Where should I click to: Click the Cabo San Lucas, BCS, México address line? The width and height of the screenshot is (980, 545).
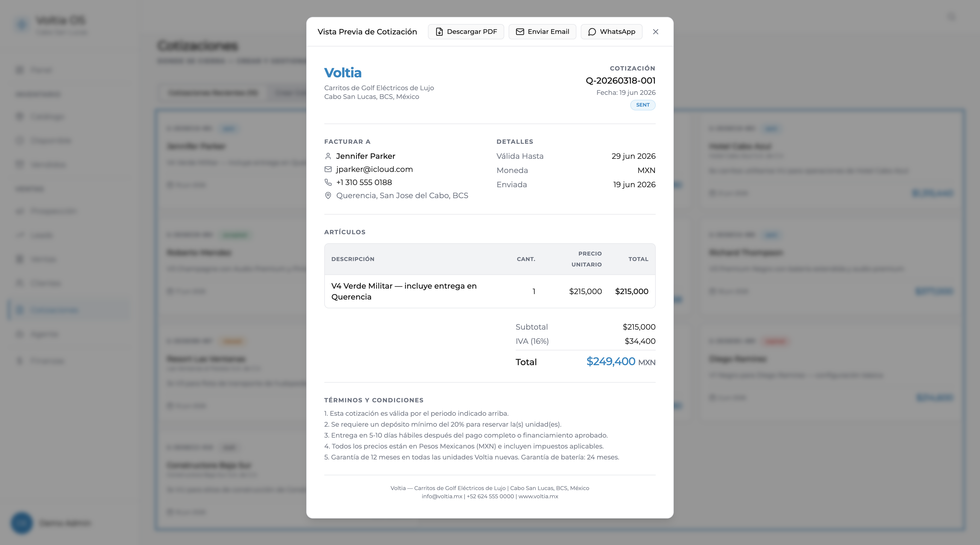(x=372, y=96)
